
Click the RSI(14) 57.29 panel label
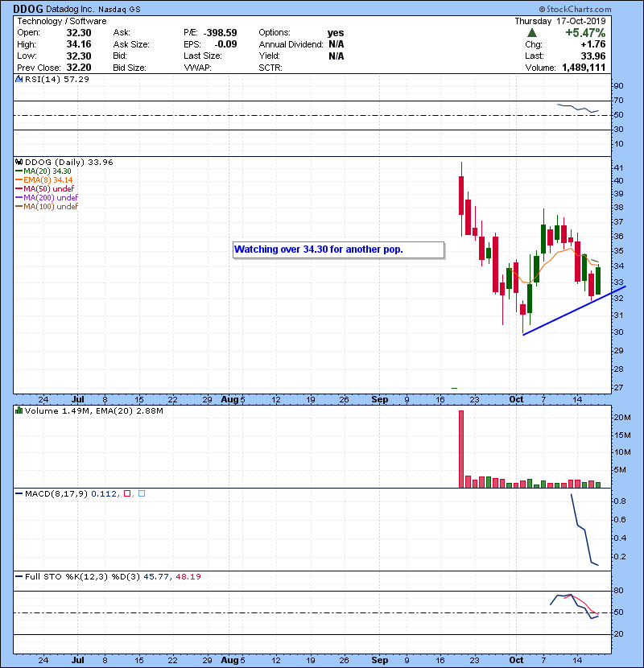pyautogui.click(x=57, y=79)
